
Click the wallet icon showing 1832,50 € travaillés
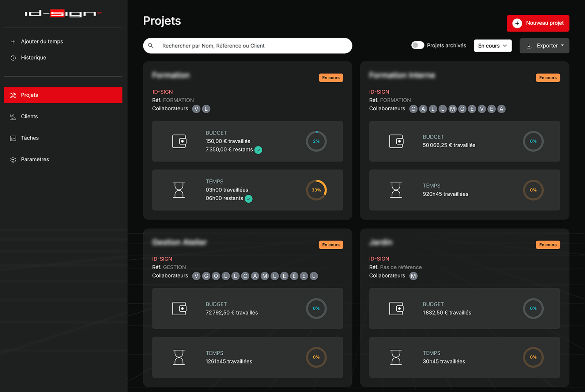(x=396, y=308)
